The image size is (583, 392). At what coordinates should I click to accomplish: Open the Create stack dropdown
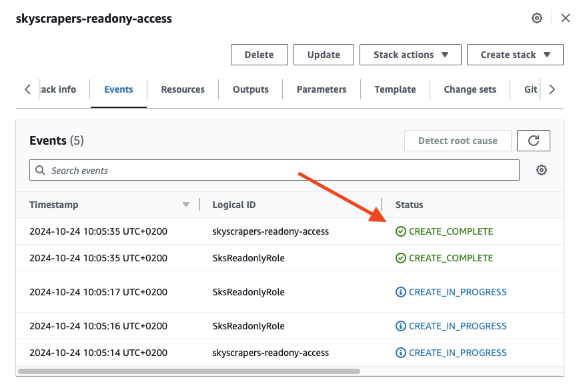pyautogui.click(x=515, y=55)
